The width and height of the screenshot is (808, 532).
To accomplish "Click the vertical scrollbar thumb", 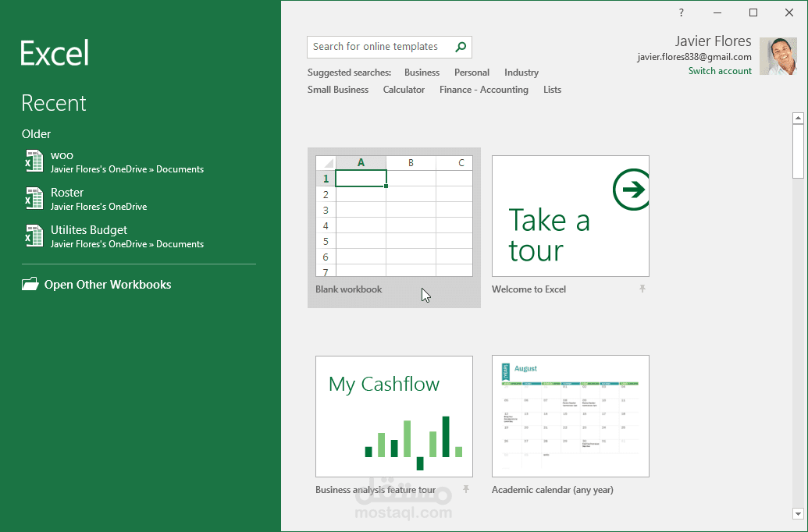I will pyautogui.click(x=798, y=151).
